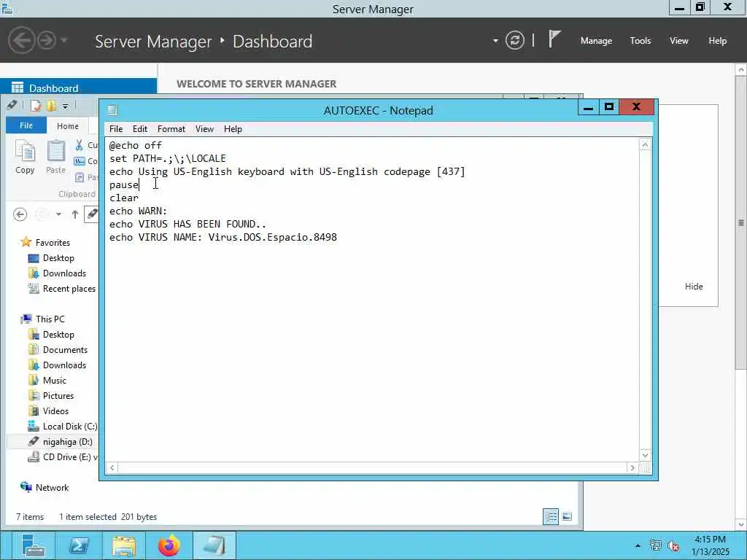Open the Notepad Help menu
The width and height of the screenshot is (747, 560).
pos(233,129)
